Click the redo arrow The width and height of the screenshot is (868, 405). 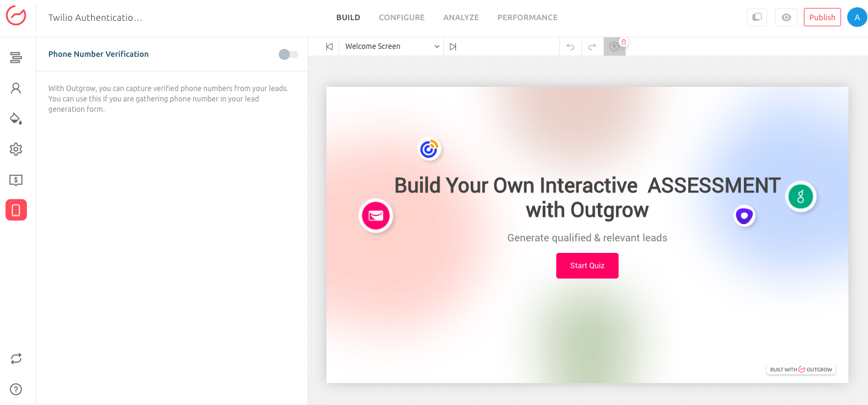pyautogui.click(x=592, y=46)
